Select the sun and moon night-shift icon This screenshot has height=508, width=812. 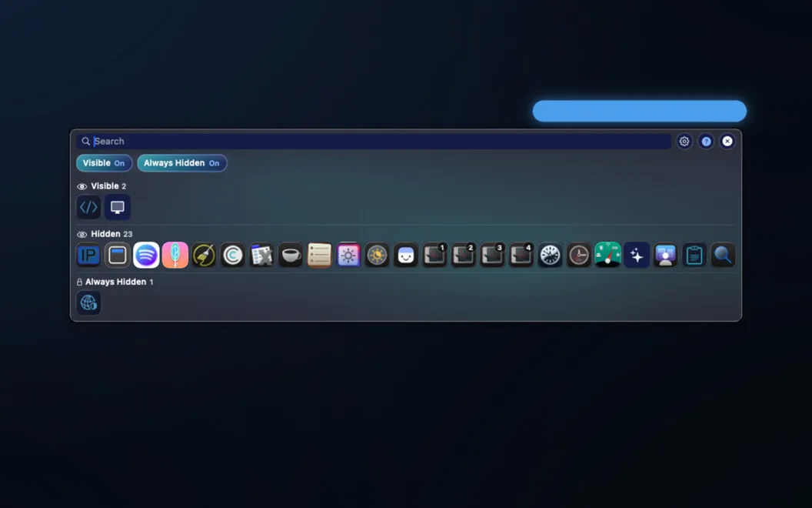click(377, 255)
